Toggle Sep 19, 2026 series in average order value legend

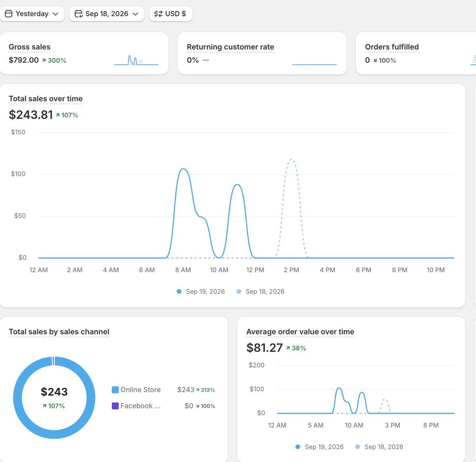coord(320,447)
